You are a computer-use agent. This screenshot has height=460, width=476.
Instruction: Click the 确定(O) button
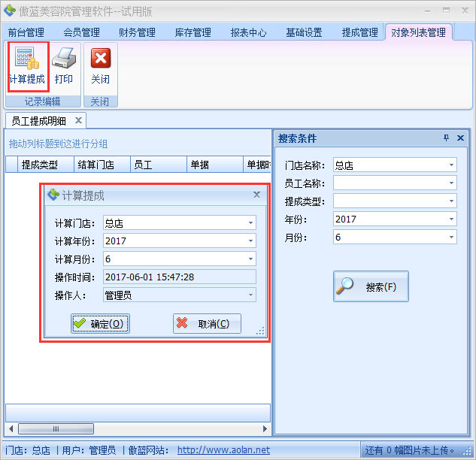tap(101, 323)
